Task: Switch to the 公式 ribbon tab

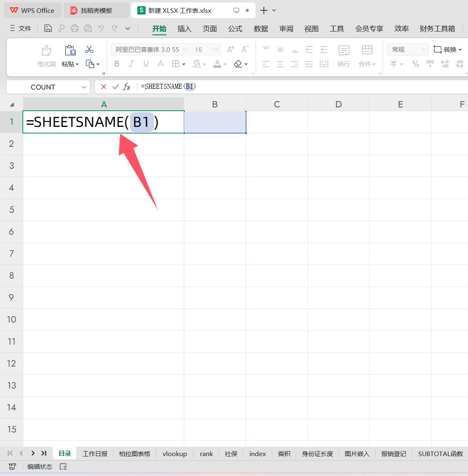Action: point(235,29)
